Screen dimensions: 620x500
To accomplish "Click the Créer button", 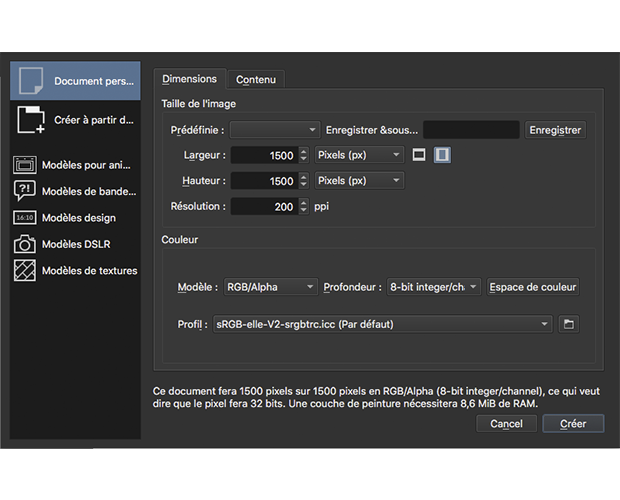I will tap(573, 424).
